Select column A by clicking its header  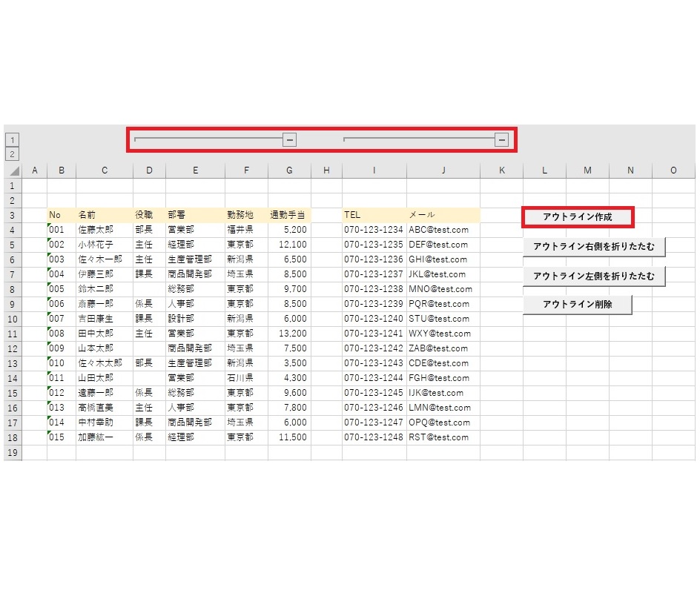(34, 170)
